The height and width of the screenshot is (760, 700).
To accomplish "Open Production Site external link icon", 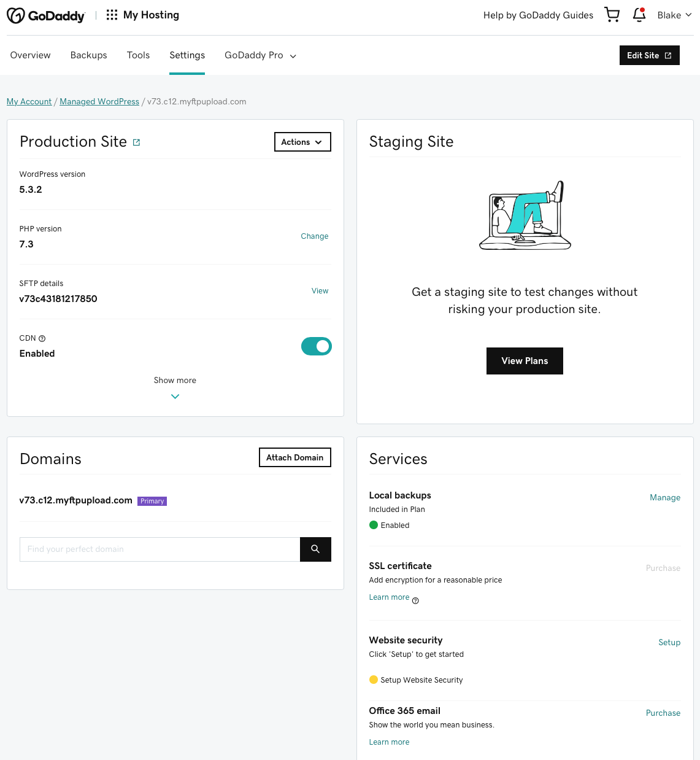I will coord(137,142).
